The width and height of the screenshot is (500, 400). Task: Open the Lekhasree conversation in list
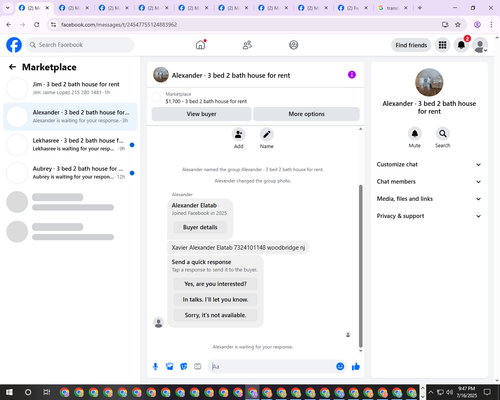click(70, 145)
